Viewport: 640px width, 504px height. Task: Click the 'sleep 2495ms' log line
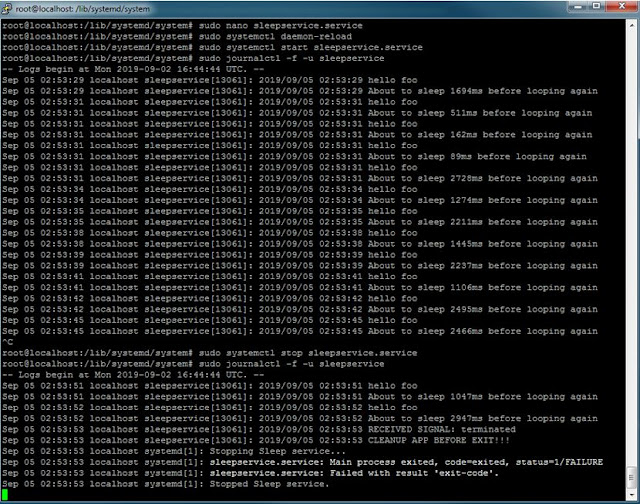pyautogui.click(x=300, y=309)
